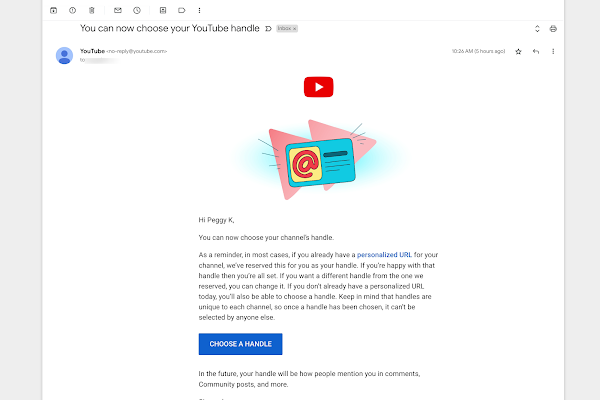Expand all messages with the arrows icon
Image resolution: width=600 pixels, height=400 pixels.
point(537,29)
